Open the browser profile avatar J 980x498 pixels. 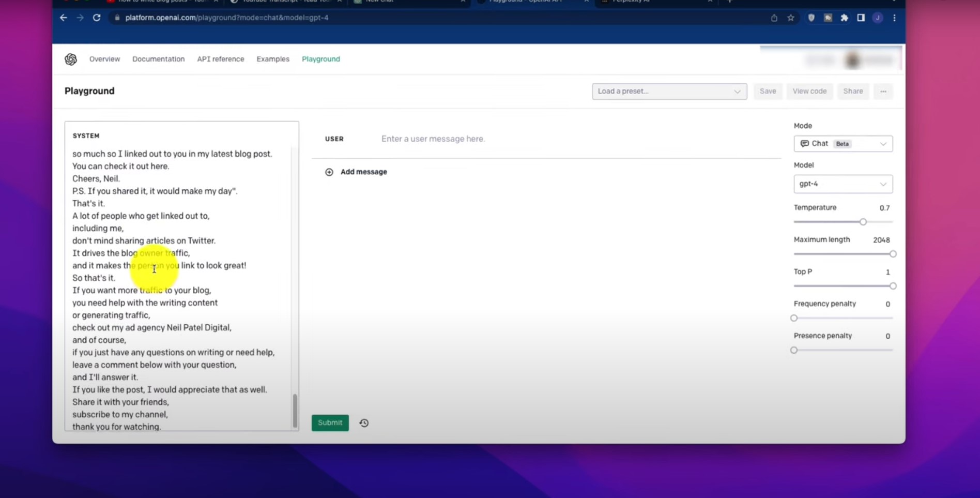click(x=878, y=18)
